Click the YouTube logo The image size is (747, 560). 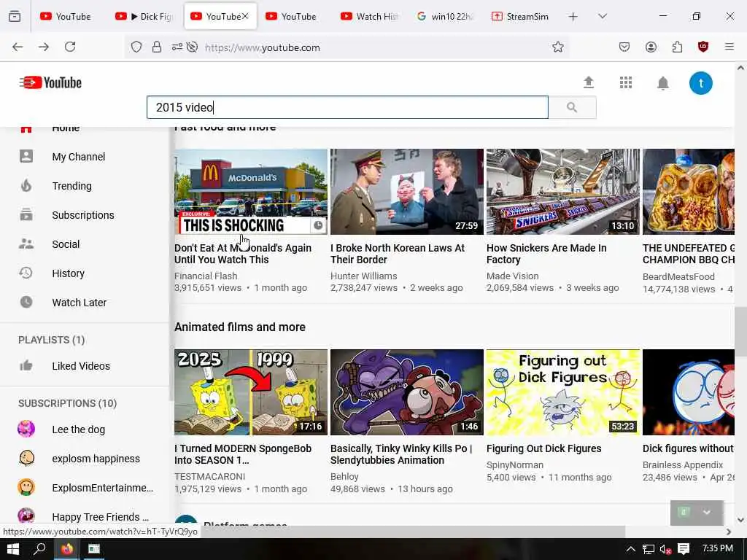click(50, 83)
